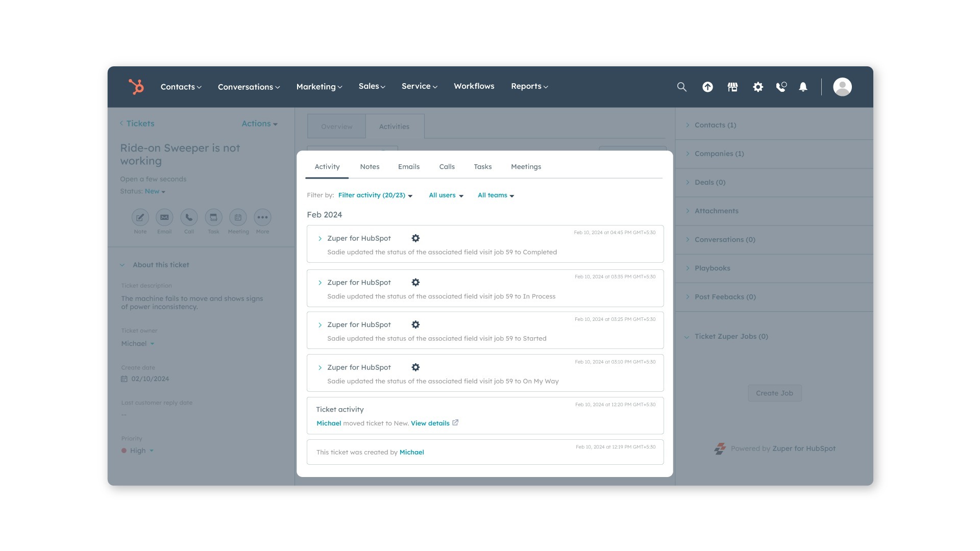Select the Activities tab
The width and height of the screenshot is (980, 551).
(394, 127)
